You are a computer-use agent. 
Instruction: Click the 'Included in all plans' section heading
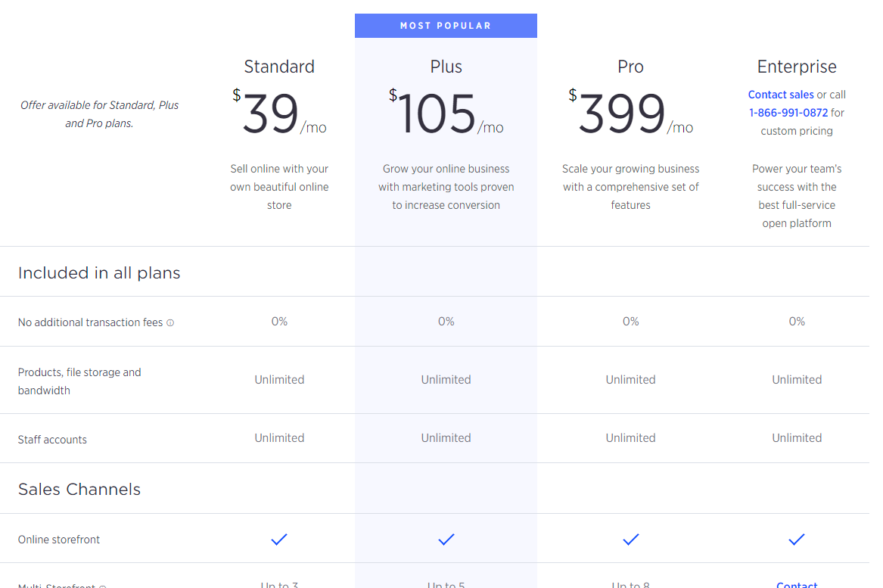point(99,272)
